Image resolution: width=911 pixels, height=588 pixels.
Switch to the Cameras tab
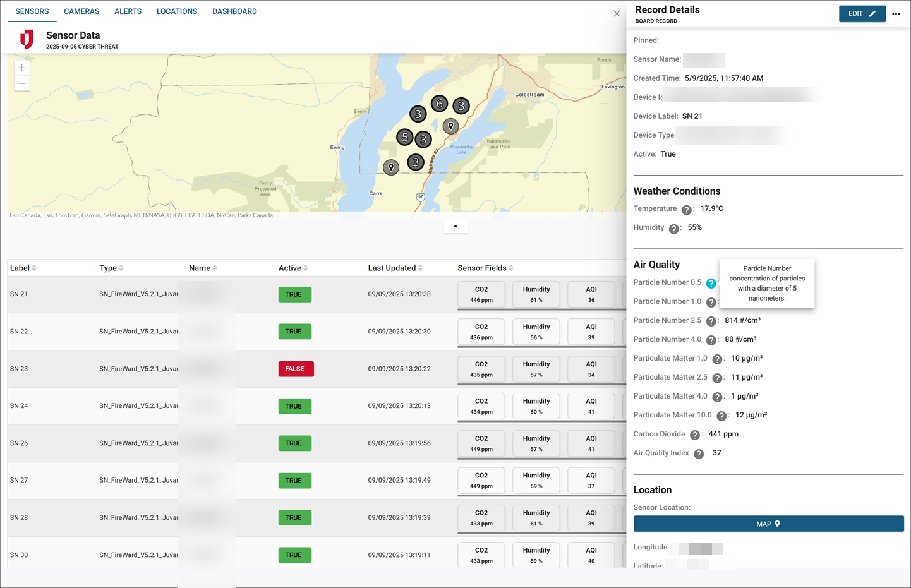coord(81,11)
